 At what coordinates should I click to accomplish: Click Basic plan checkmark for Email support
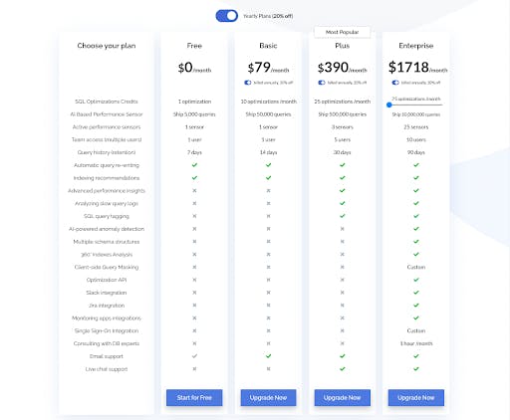(x=268, y=356)
